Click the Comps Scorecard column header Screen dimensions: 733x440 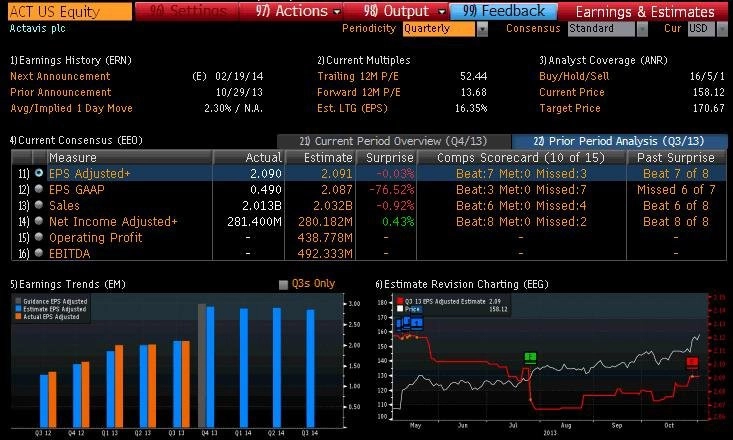(x=521, y=158)
